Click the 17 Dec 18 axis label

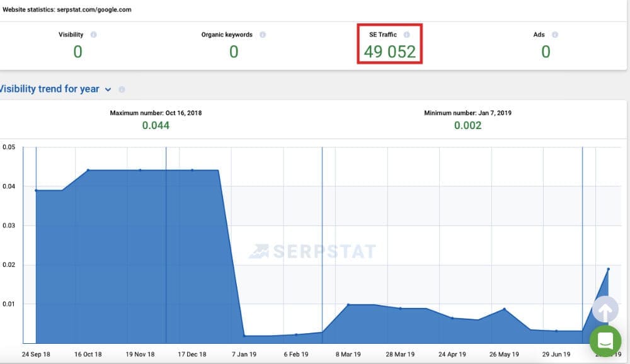point(192,355)
